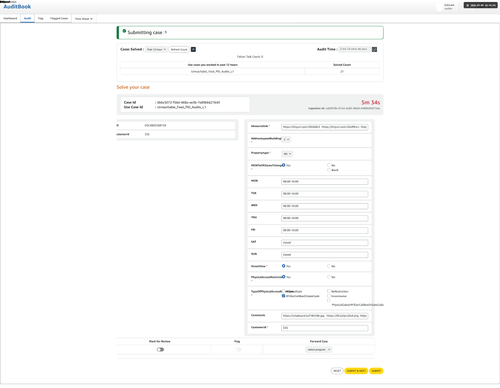Open the Forward Case select program dropdown
500x388 pixels.
[319, 349]
